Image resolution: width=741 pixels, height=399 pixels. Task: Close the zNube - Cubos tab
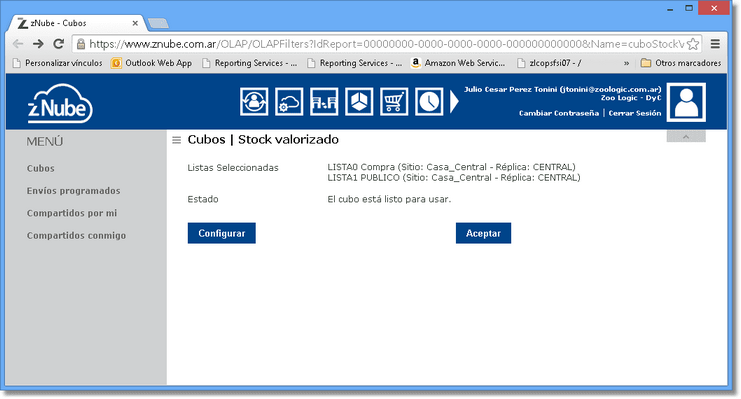[135, 23]
